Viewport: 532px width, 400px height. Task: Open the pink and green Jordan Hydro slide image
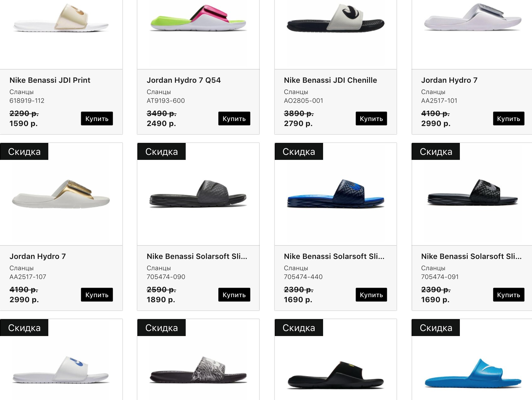pos(198,18)
